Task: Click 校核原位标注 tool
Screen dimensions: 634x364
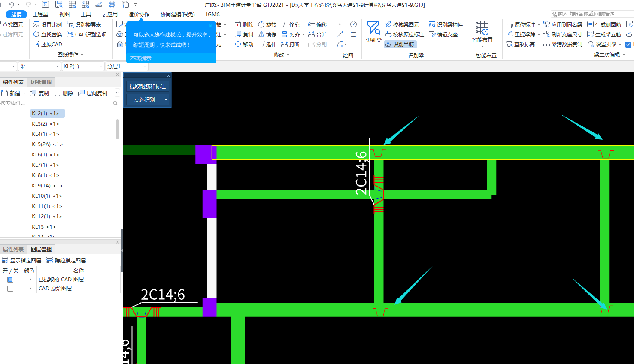Action: coord(404,34)
